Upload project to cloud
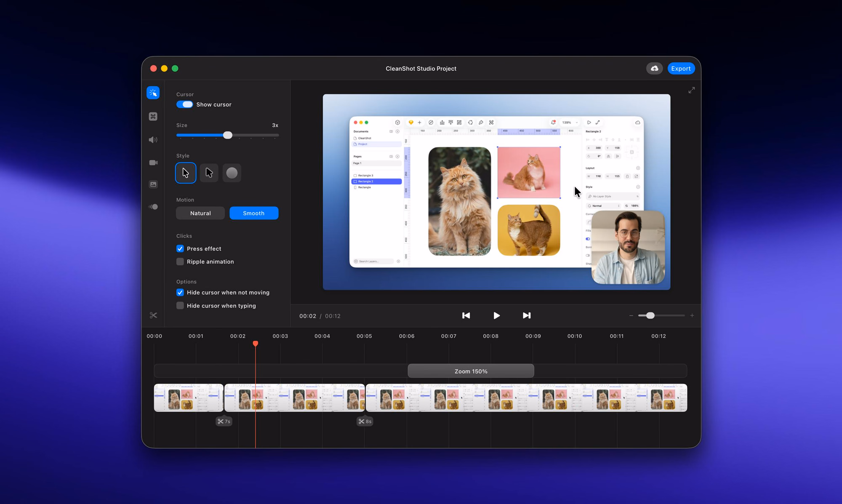This screenshot has width=842, height=504. (x=655, y=69)
